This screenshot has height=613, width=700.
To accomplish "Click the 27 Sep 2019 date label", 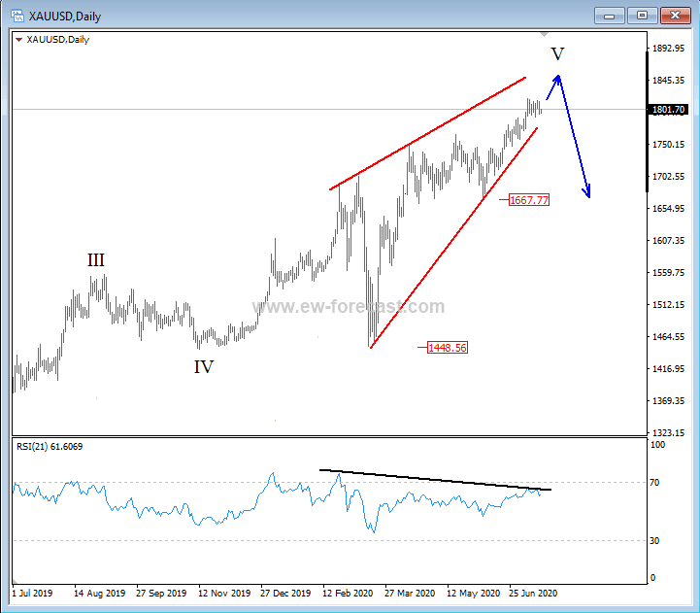I will [161, 594].
